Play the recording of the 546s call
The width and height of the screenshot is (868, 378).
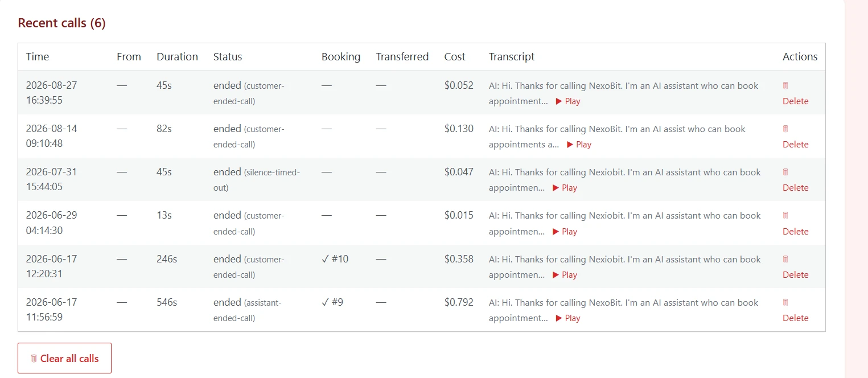(568, 318)
